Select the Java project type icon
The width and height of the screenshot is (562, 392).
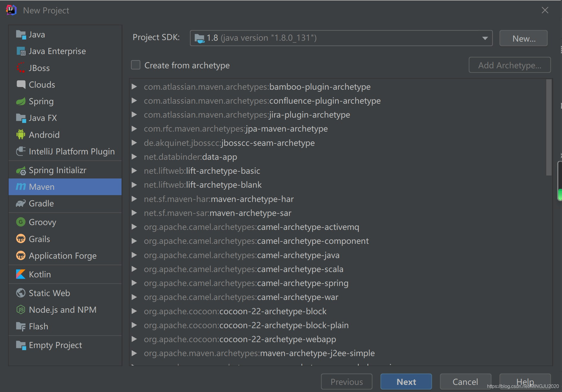(21, 35)
